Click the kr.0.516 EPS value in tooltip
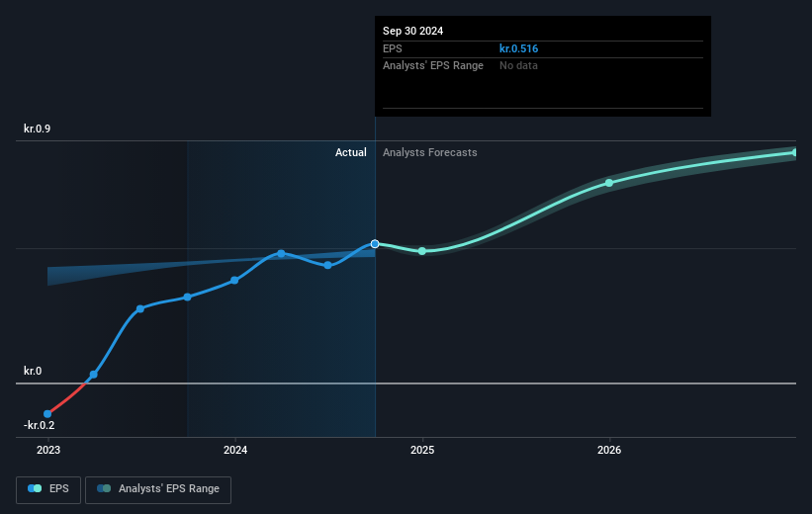The image size is (812, 514). click(x=518, y=48)
